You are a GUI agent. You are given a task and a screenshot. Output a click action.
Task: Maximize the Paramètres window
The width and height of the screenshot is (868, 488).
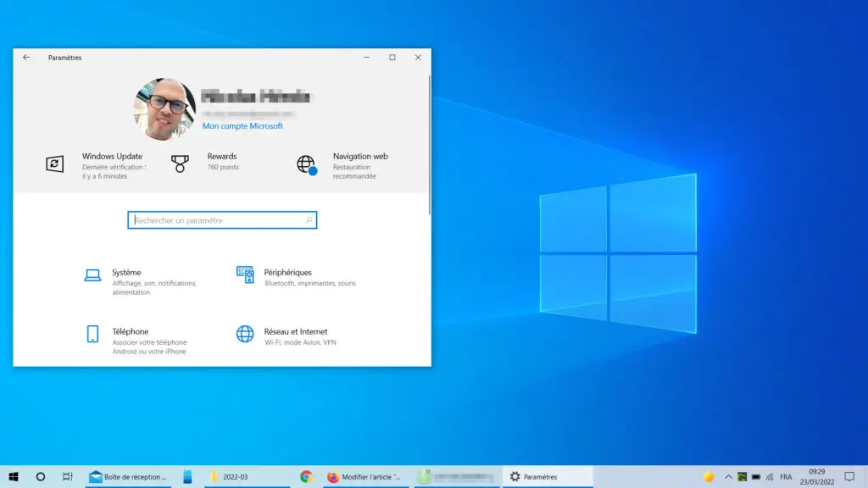pyautogui.click(x=392, y=58)
